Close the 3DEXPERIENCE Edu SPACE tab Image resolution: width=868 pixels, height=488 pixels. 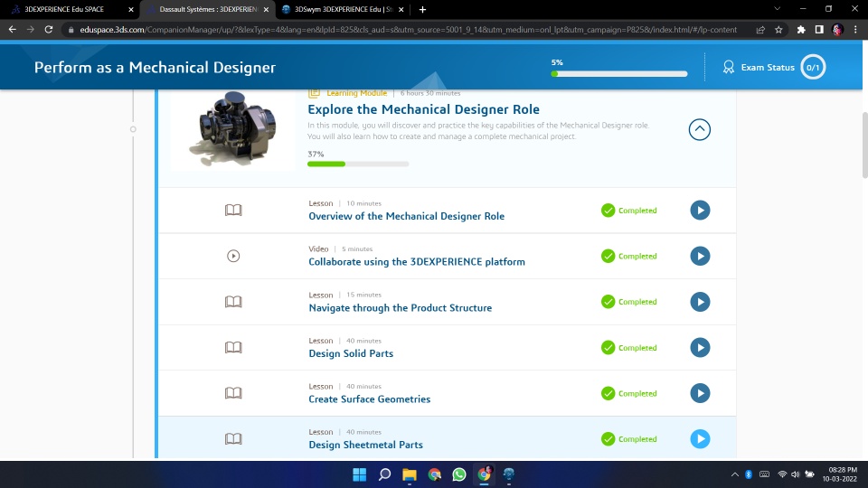point(130,9)
